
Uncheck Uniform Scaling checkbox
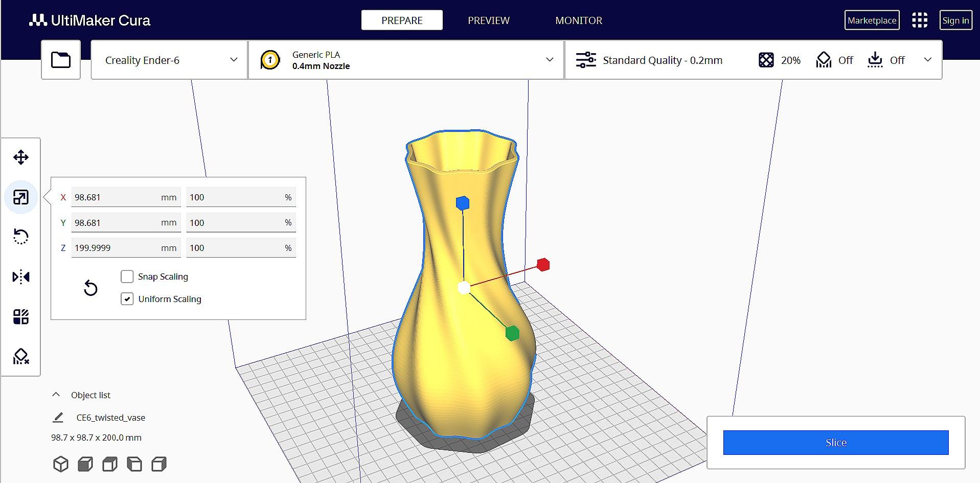coord(127,299)
